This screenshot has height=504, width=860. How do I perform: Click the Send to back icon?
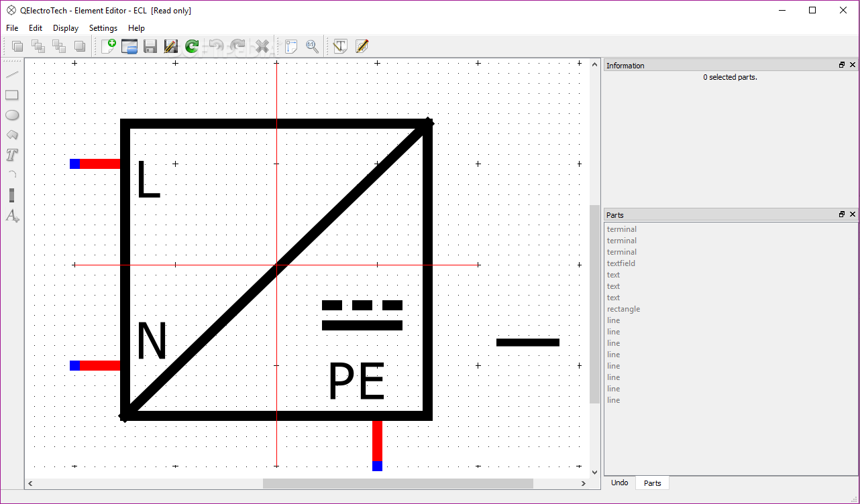pyautogui.click(x=80, y=46)
